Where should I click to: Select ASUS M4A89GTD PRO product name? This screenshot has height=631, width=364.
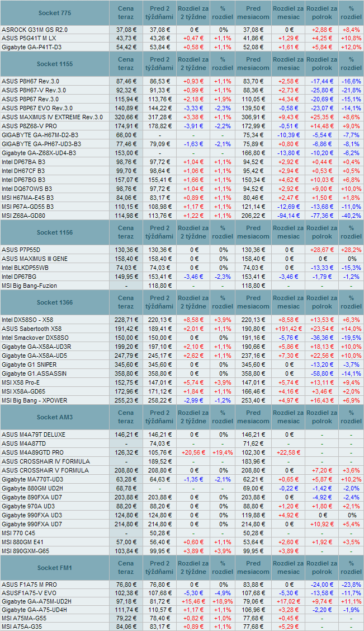click(x=32, y=452)
